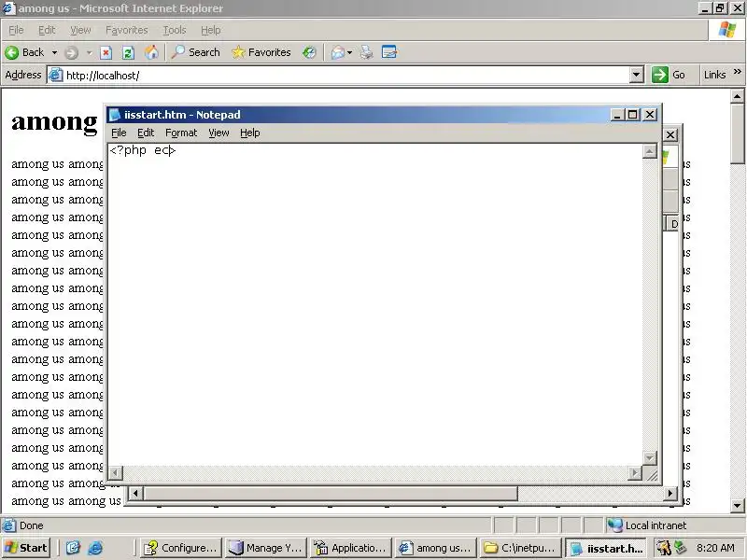Viewport: 747px width, 560px height.
Task: Click the Home icon in IE toolbar
Action: click(x=151, y=52)
